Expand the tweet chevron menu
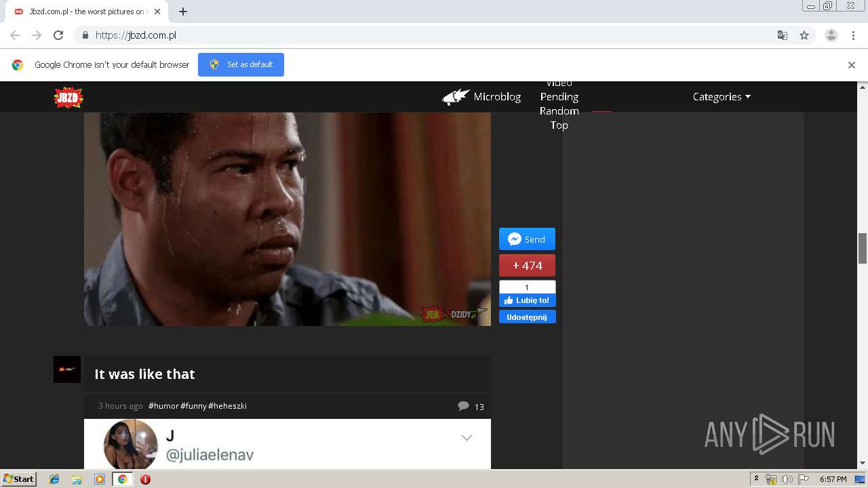 (x=467, y=438)
